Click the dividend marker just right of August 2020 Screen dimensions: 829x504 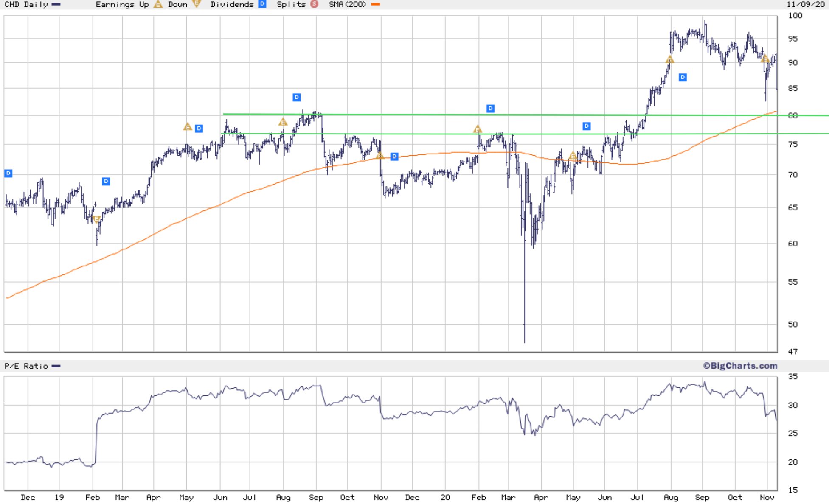point(683,77)
